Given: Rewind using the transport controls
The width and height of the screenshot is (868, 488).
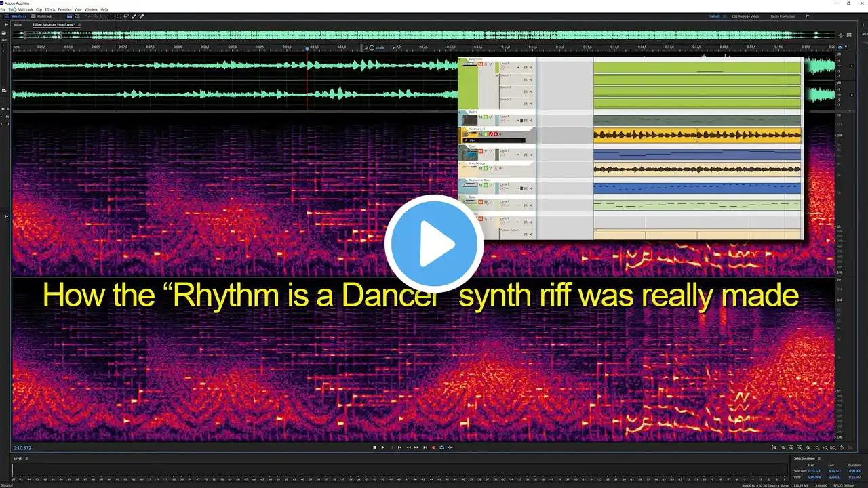Looking at the screenshot, I should [408, 447].
